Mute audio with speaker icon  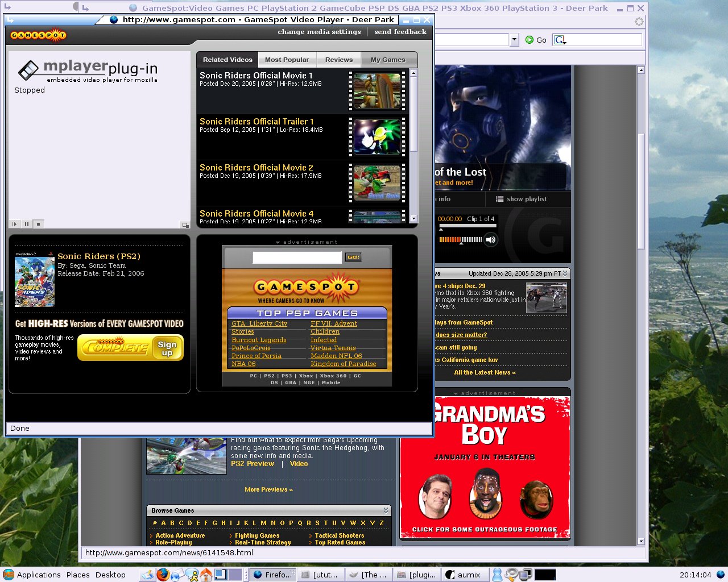coord(491,240)
